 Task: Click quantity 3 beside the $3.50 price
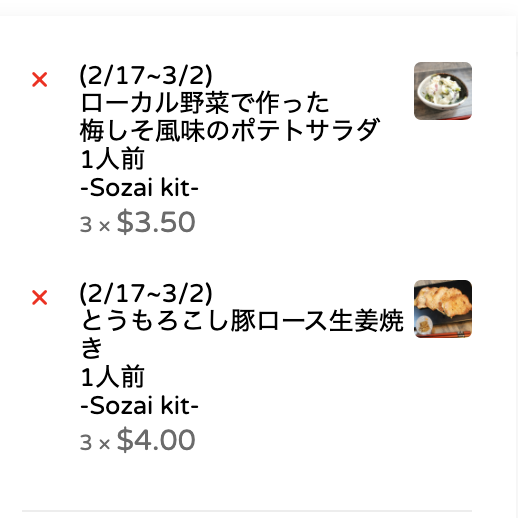pos(86,225)
